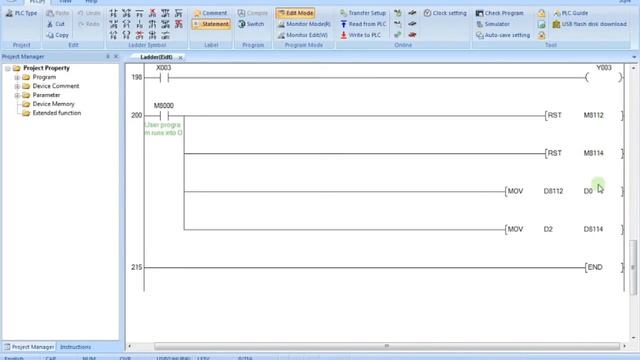Click green chart icon in Tool group
Viewport: 640px width, 360px height.
(541, 24)
